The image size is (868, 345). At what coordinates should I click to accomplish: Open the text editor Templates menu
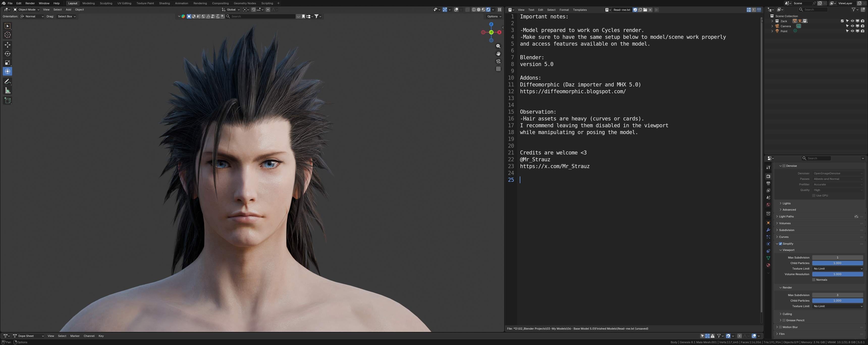point(580,10)
